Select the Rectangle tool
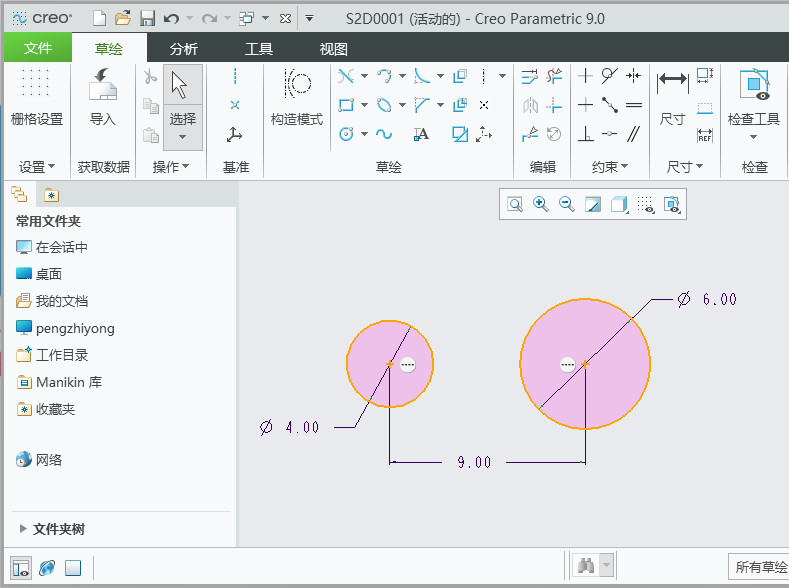The width and height of the screenshot is (789, 588). tap(346, 105)
